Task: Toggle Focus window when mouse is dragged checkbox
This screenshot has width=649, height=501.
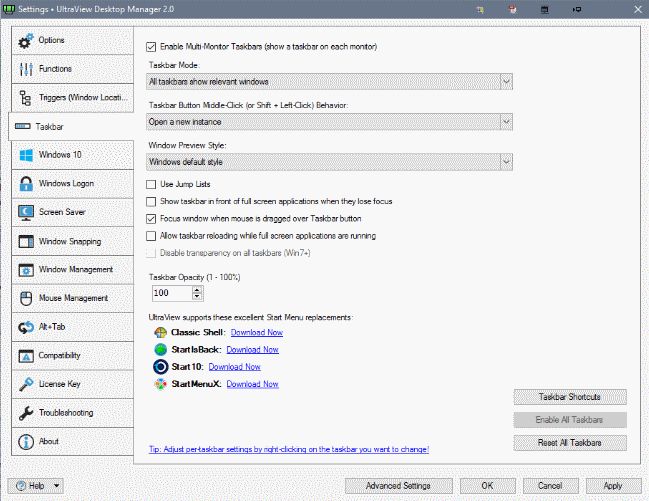Action: [152, 218]
